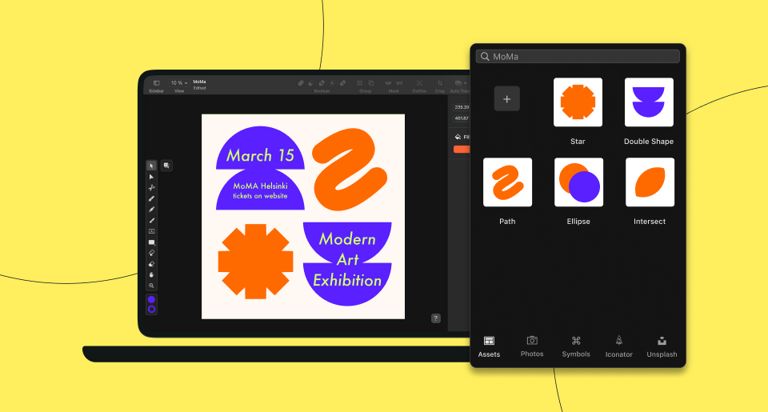Click the MoMa search field
This screenshot has height=412, width=768.
(x=578, y=56)
